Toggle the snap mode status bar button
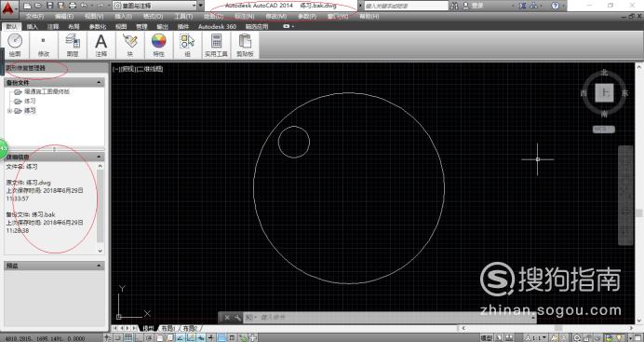 [117, 338]
